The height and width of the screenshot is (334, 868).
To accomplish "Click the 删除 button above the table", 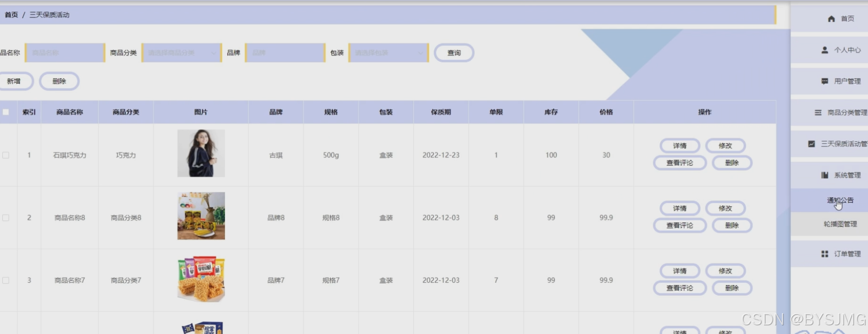I will coord(59,81).
